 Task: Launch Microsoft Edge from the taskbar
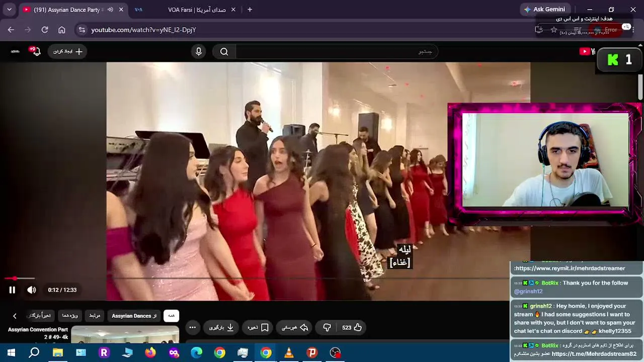pos(197,352)
